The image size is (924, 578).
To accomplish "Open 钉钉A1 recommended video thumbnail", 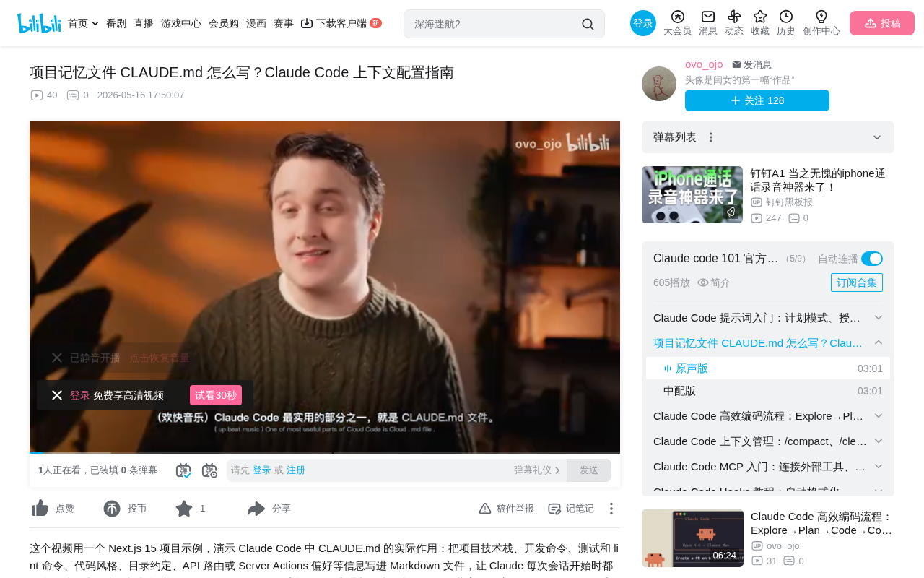I will click(692, 194).
